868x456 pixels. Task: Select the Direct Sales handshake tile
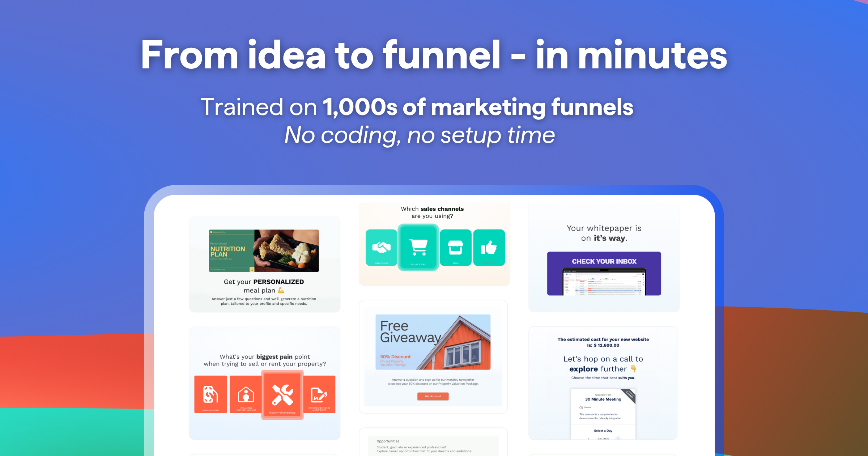[x=381, y=248]
